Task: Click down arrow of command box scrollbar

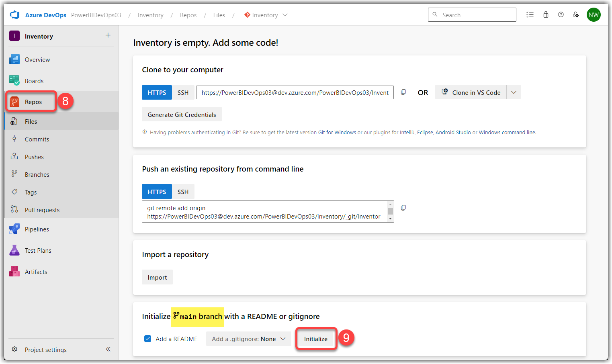Action: (390, 219)
